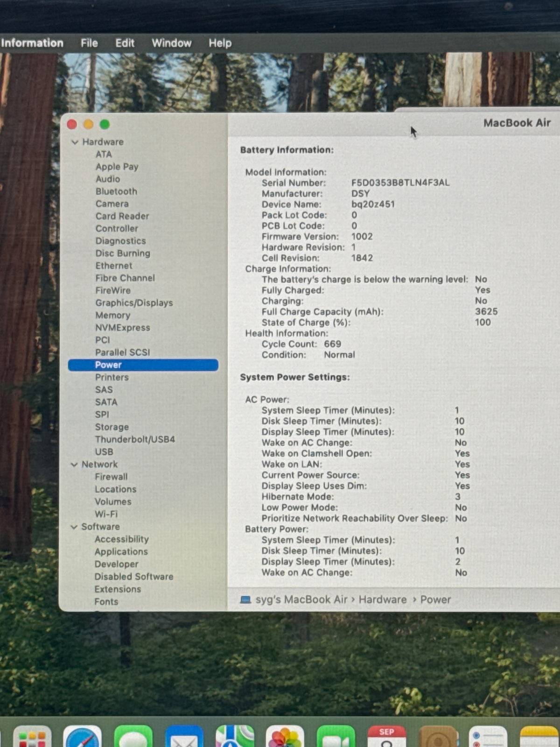The height and width of the screenshot is (747, 560).
Task: Minimize window with the yellow button
Action: [88, 124]
